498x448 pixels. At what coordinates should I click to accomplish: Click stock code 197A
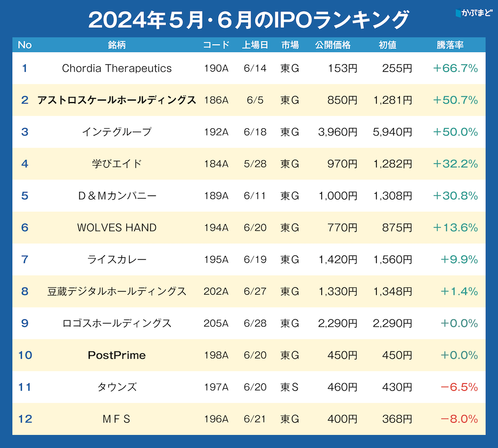click(x=216, y=387)
